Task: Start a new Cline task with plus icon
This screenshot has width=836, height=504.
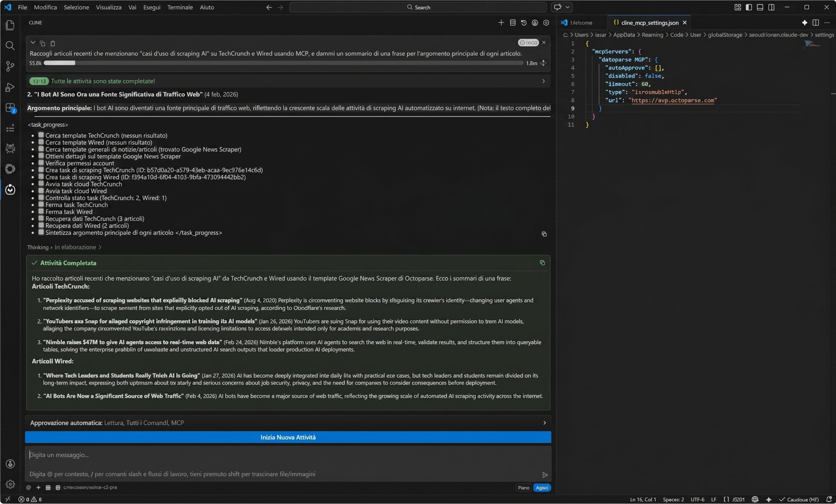Action: (501, 23)
